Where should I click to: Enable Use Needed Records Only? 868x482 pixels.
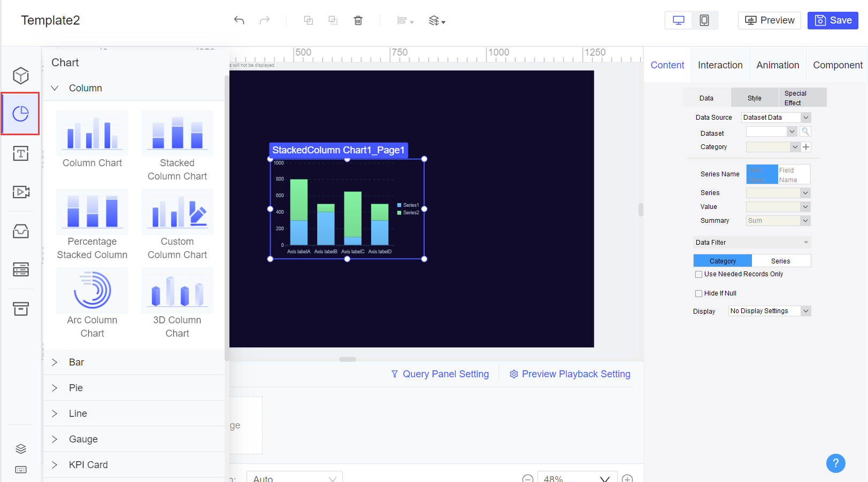(698, 274)
